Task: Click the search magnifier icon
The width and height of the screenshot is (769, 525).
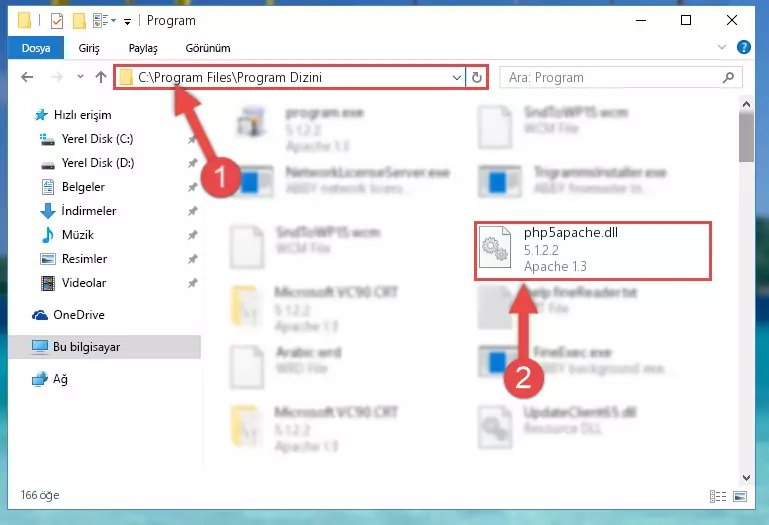Action: click(728, 77)
